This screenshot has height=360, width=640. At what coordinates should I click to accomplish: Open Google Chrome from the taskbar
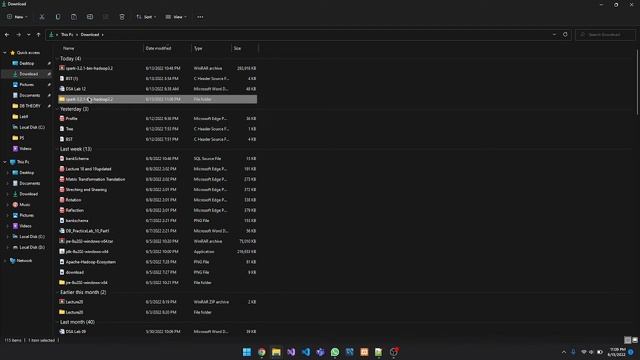click(262, 352)
